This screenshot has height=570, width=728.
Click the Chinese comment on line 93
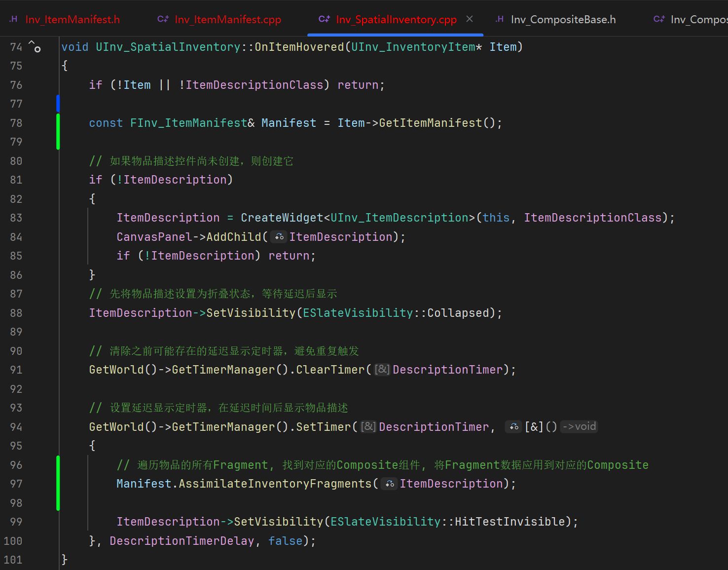pos(218,408)
